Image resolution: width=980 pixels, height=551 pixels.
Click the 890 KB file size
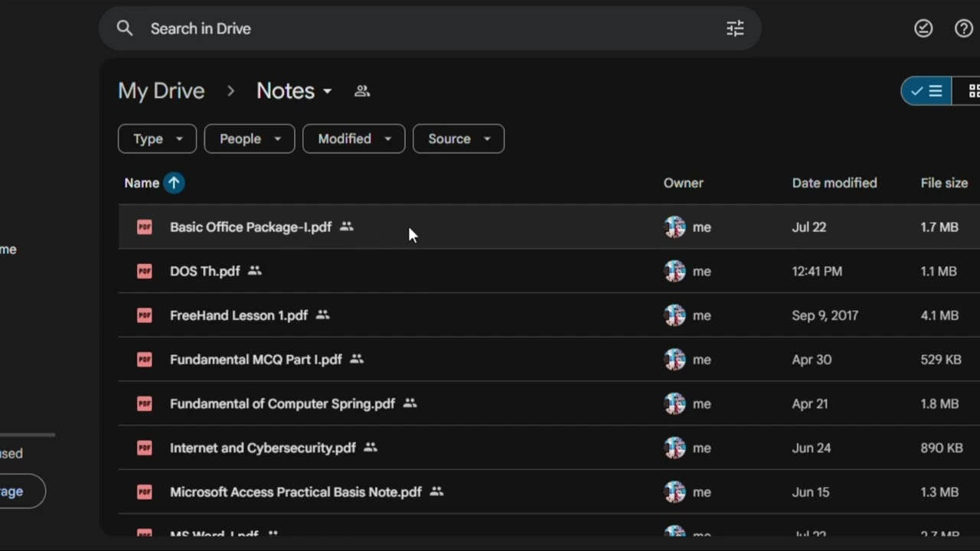click(942, 448)
